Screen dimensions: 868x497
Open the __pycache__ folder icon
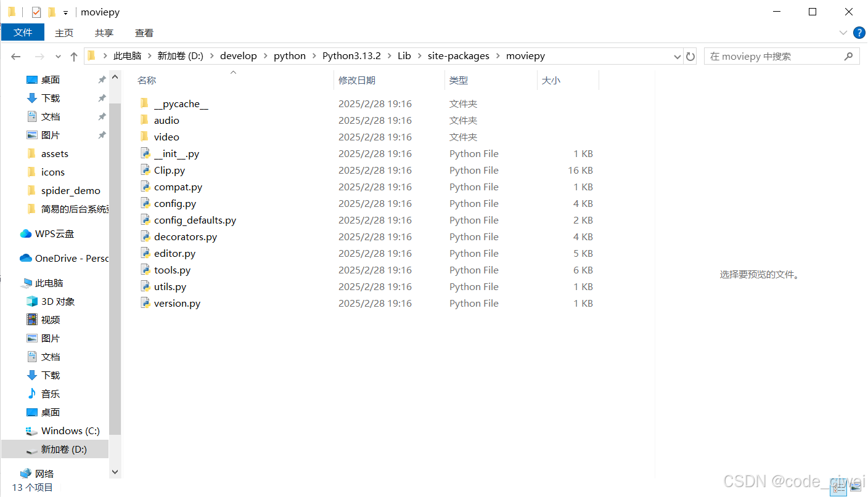click(x=144, y=103)
